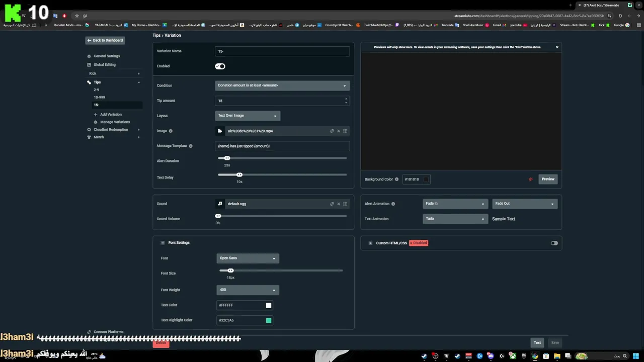Toggle the Custom HTML/CSS switch
Screen dimensions: 644x362
[554, 243]
